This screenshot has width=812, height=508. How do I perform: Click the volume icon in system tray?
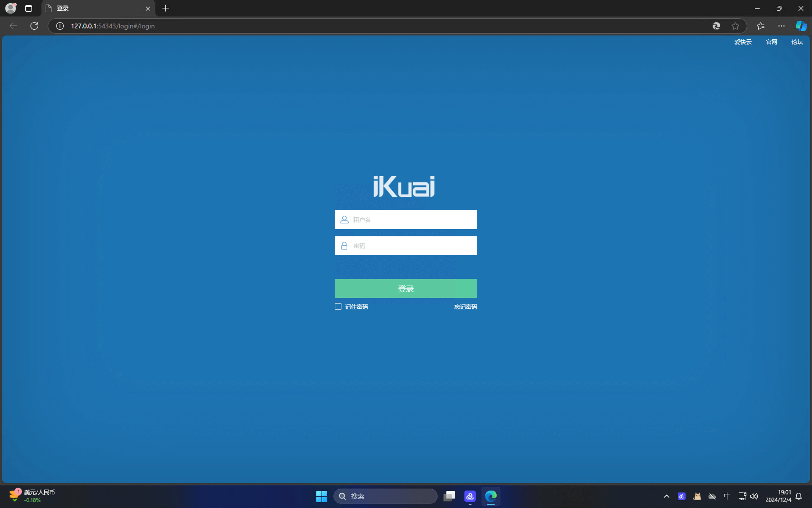pyautogui.click(x=754, y=496)
